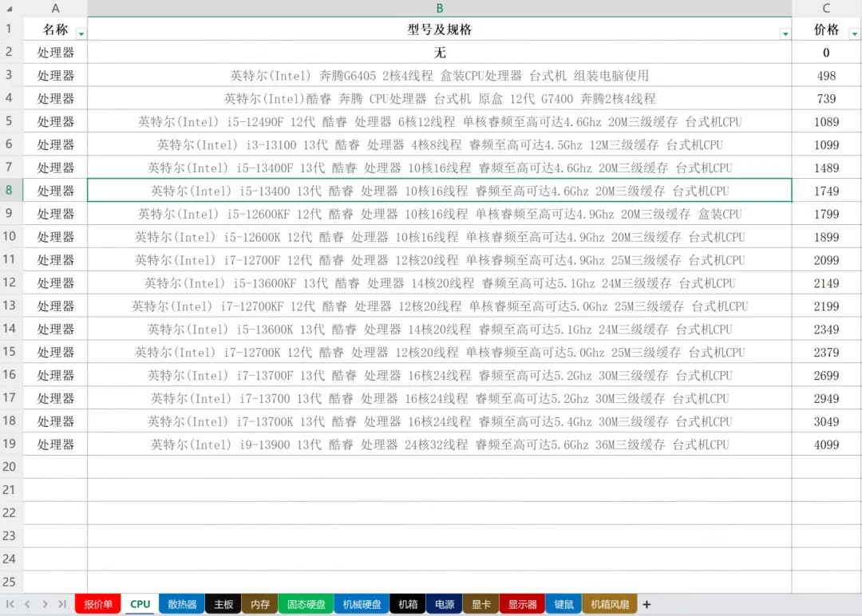Go to previous sheet tab arrow
The height and width of the screenshot is (616, 862).
pyautogui.click(x=27, y=604)
